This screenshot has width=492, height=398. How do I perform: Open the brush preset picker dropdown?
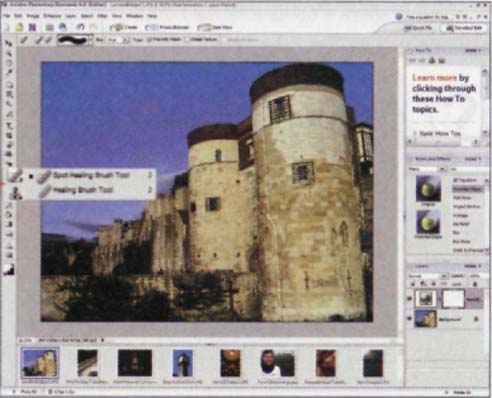click(x=91, y=40)
